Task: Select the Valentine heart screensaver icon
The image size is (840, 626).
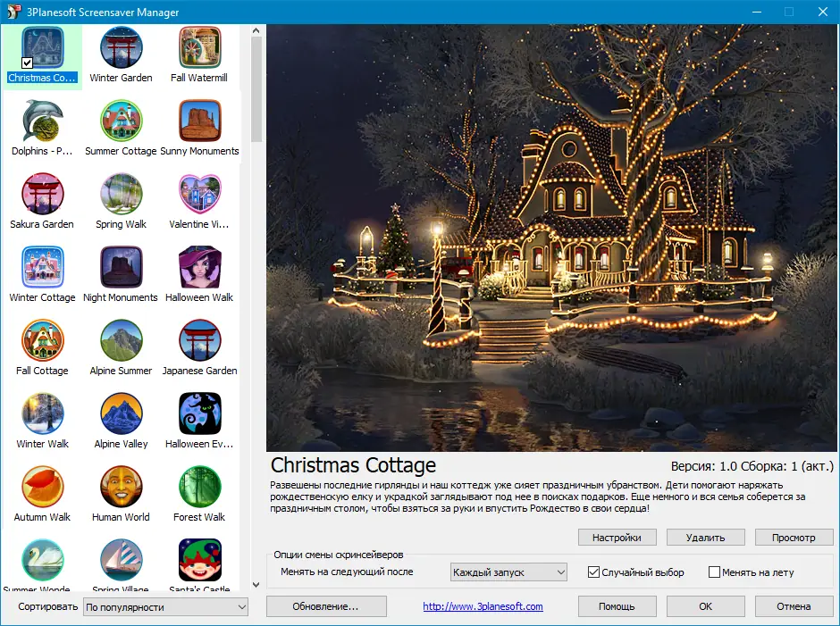Action: tap(200, 194)
